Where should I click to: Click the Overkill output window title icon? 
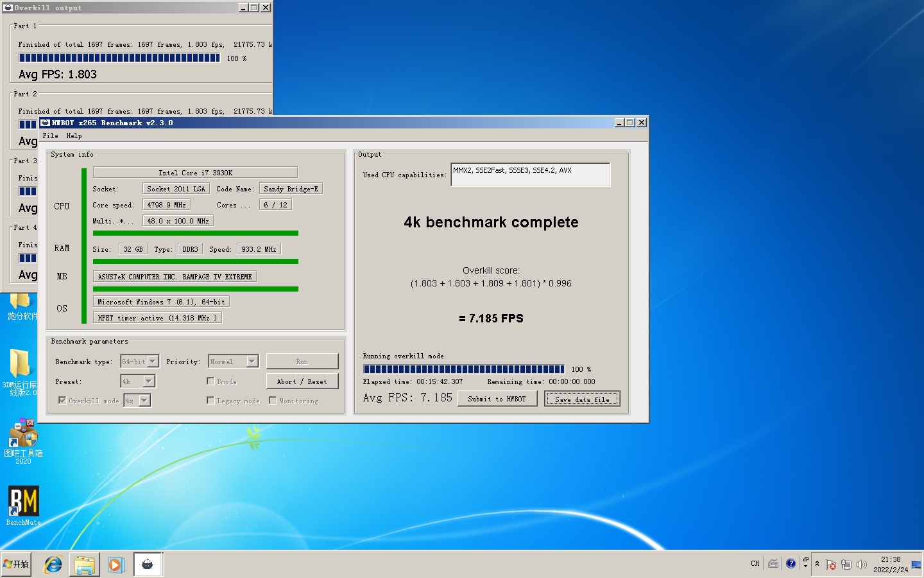coord(8,8)
